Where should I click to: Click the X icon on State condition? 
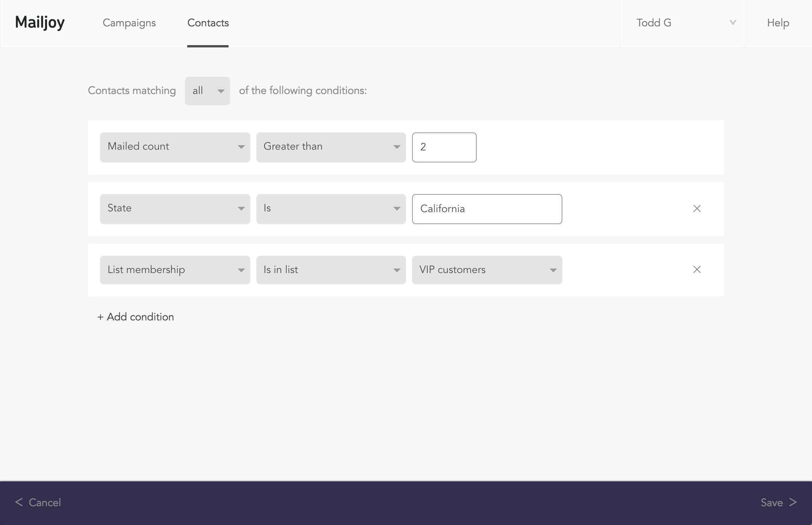[x=697, y=208]
